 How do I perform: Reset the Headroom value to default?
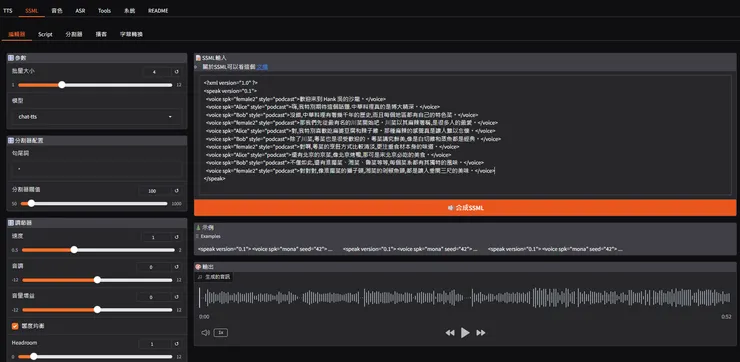177,344
